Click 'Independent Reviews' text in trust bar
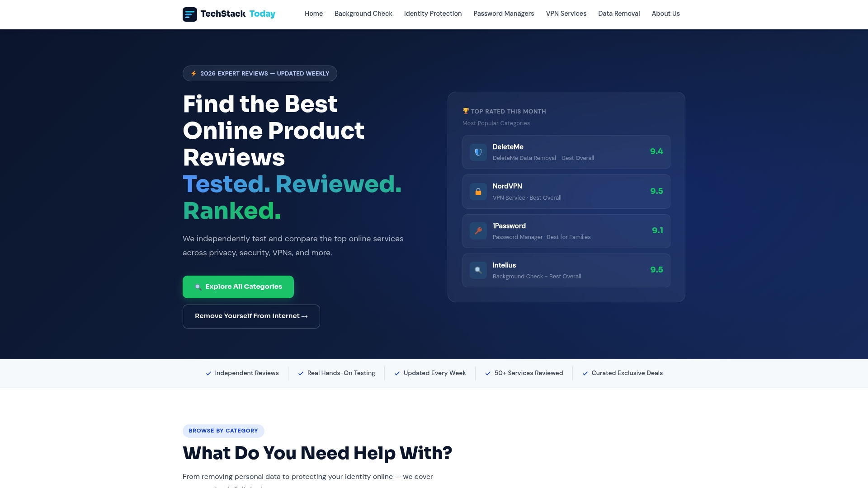The image size is (868, 488). pos(247,373)
